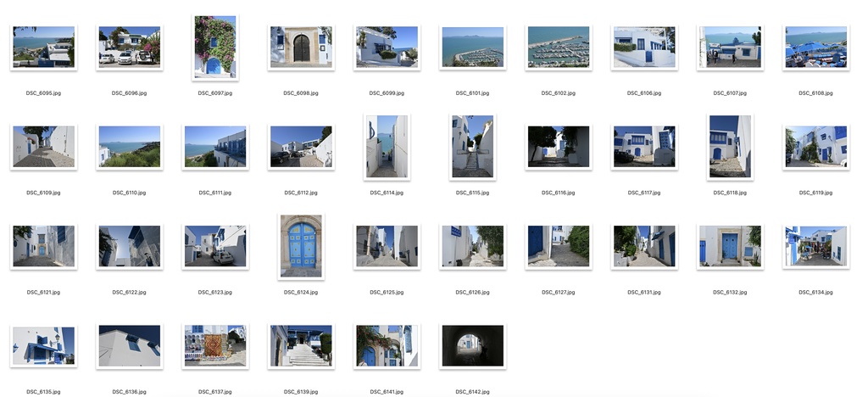Click the file name DSC_6121.jpg
Screen dimensions: 868x397
tap(44, 292)
